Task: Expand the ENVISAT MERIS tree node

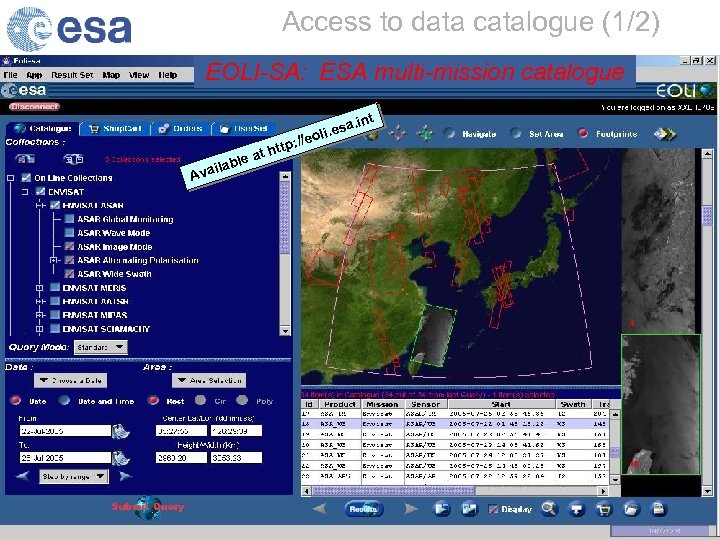Action: coord(39,288)
